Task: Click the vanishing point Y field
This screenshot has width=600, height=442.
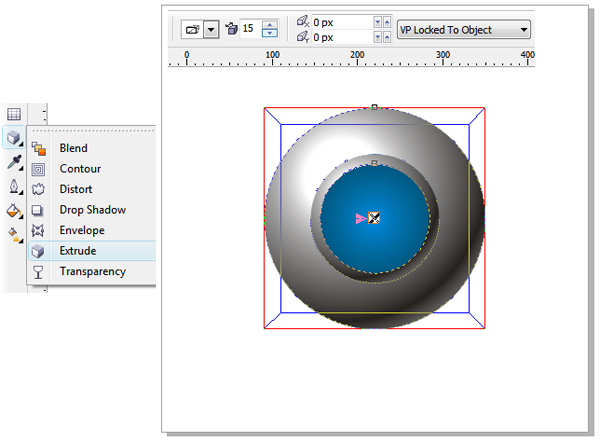Action: 342,37
